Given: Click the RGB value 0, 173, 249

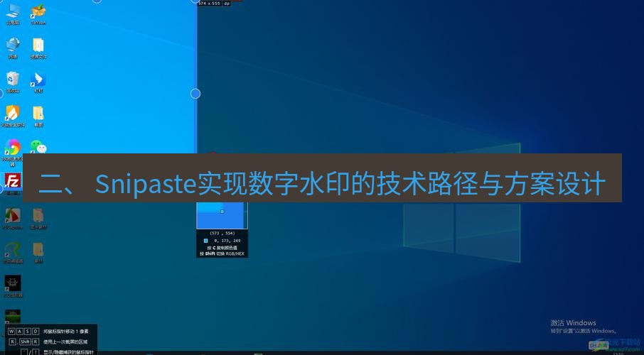Looking at the screenshot, I should tap(227, 241).
